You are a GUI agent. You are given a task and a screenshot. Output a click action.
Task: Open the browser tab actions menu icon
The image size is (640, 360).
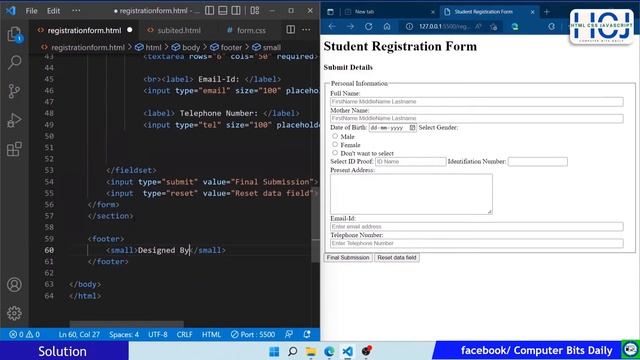tap(330, 12)
